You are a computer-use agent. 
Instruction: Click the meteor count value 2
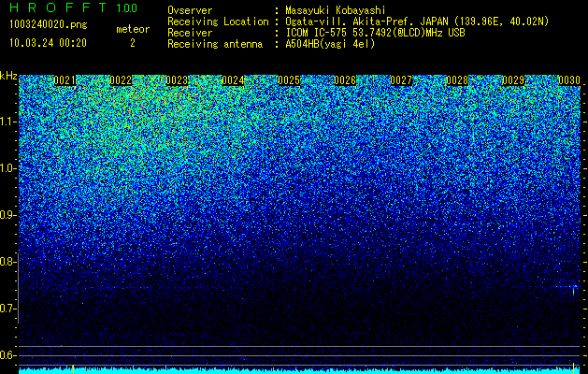pyautogui.click(x=133, y=43)
